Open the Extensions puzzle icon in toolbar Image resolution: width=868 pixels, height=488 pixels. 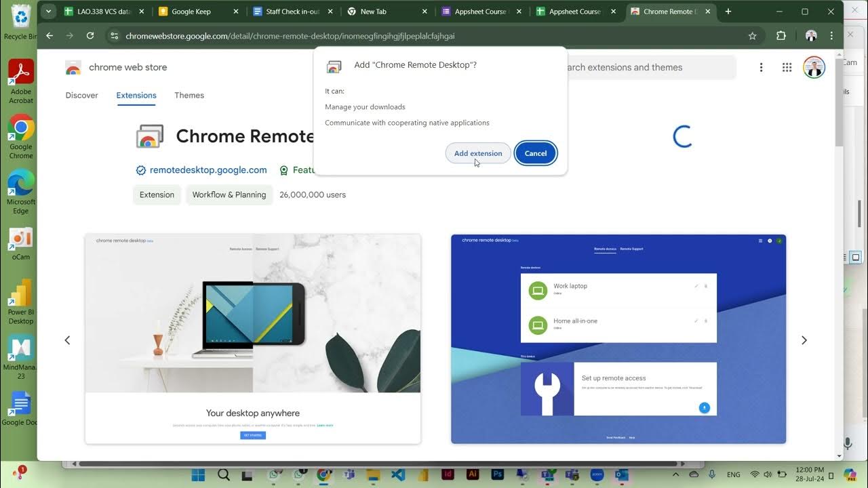(x=781, y=36)
